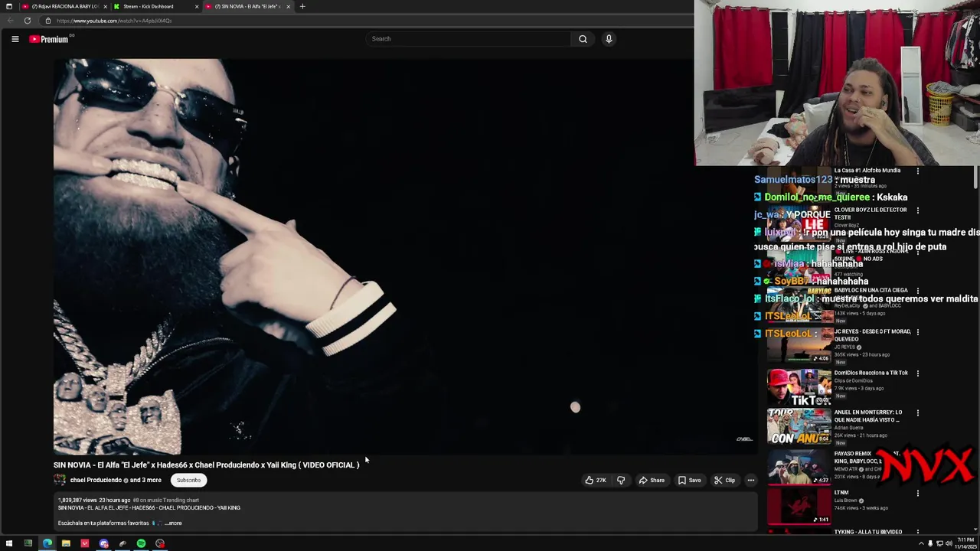Open the last taskbar app icon

tap(160, 544)
